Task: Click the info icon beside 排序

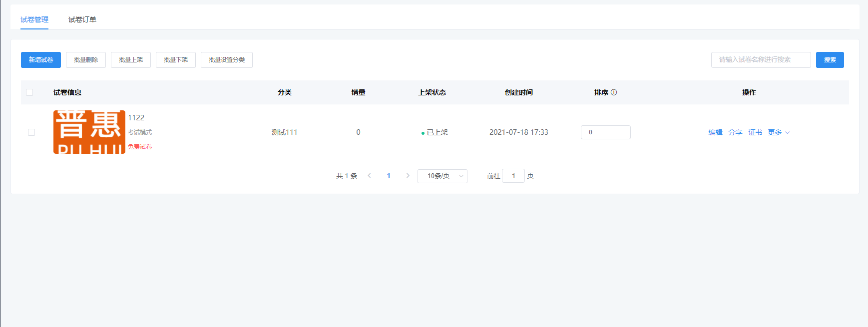Action: pyautogui.click(x=614, y=92)
